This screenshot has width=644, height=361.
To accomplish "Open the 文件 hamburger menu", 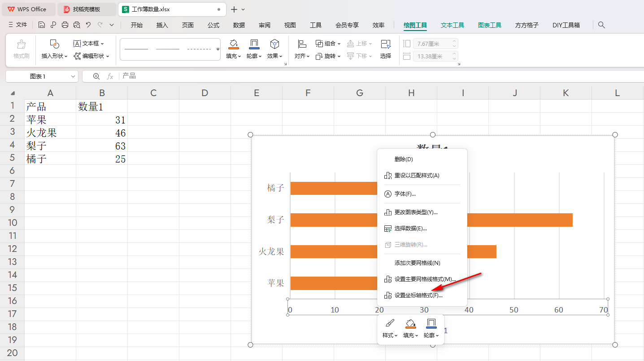I will [x=18, y=25].
